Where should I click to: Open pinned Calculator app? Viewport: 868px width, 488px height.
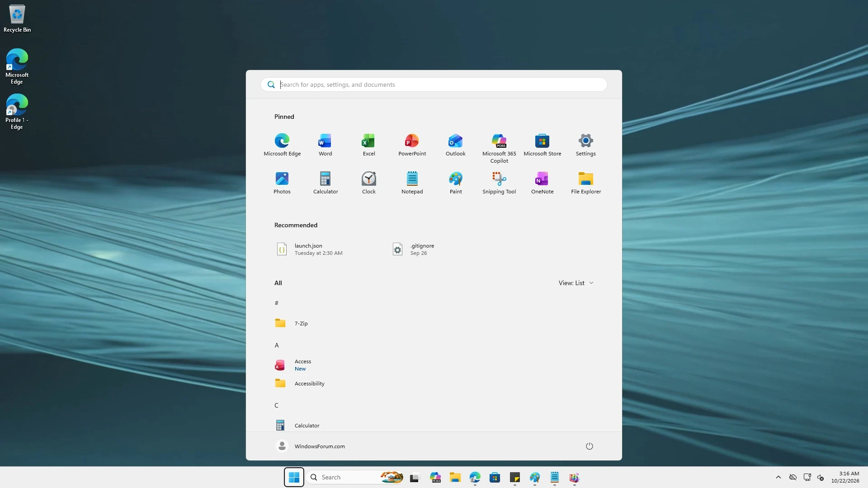click(325, 183)
